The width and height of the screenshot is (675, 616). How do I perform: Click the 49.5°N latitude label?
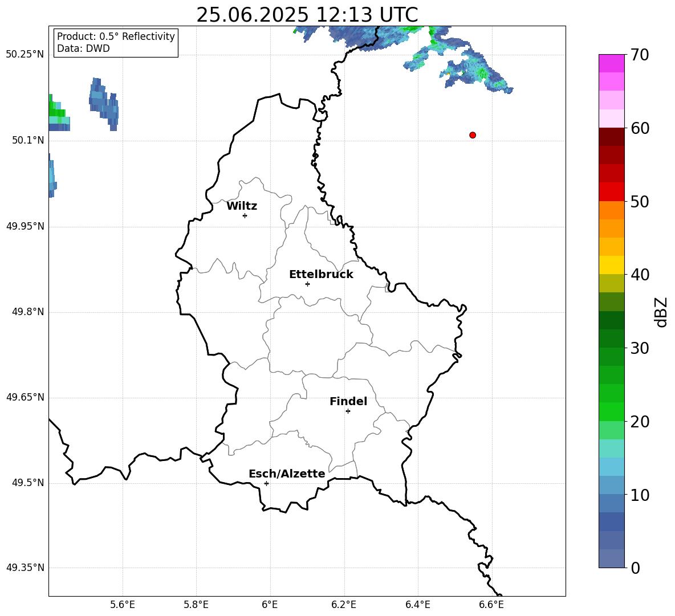(28, 483)
